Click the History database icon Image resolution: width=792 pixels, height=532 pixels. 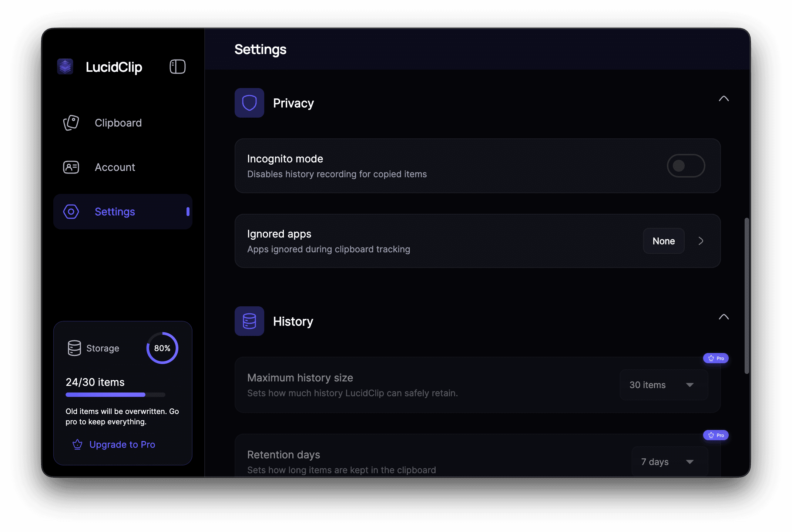pos(249,321)
